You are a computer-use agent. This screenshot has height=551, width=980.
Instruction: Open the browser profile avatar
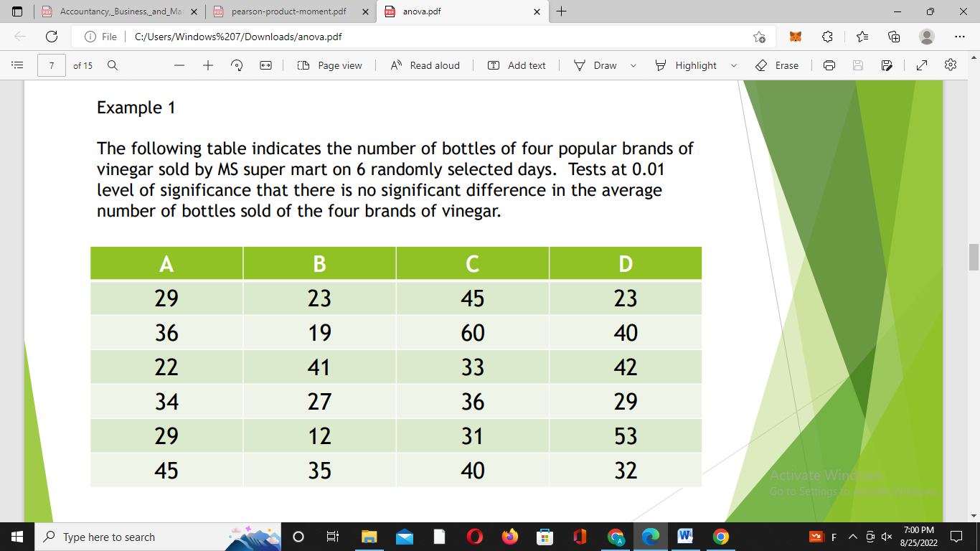pos(927,37)
